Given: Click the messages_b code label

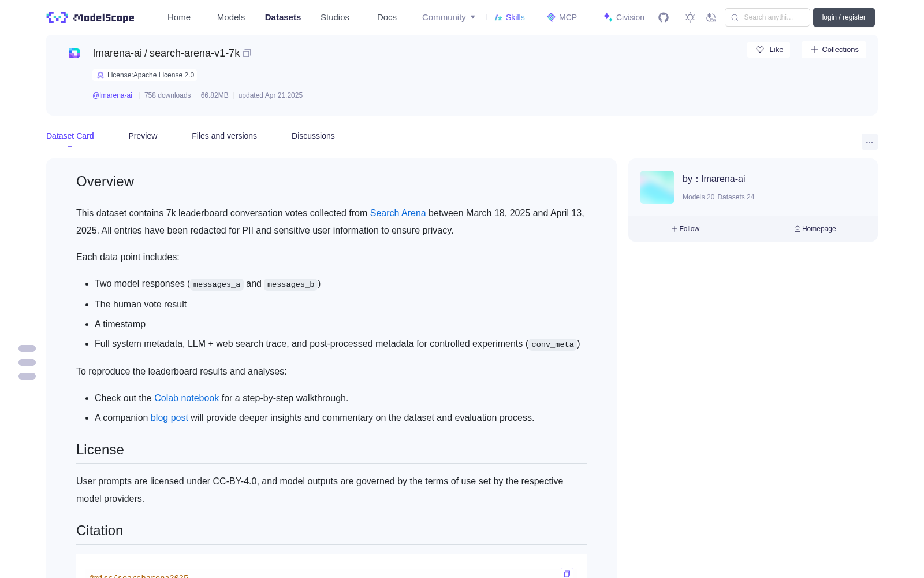Looking at the screenshot, I should click(290, 284).
